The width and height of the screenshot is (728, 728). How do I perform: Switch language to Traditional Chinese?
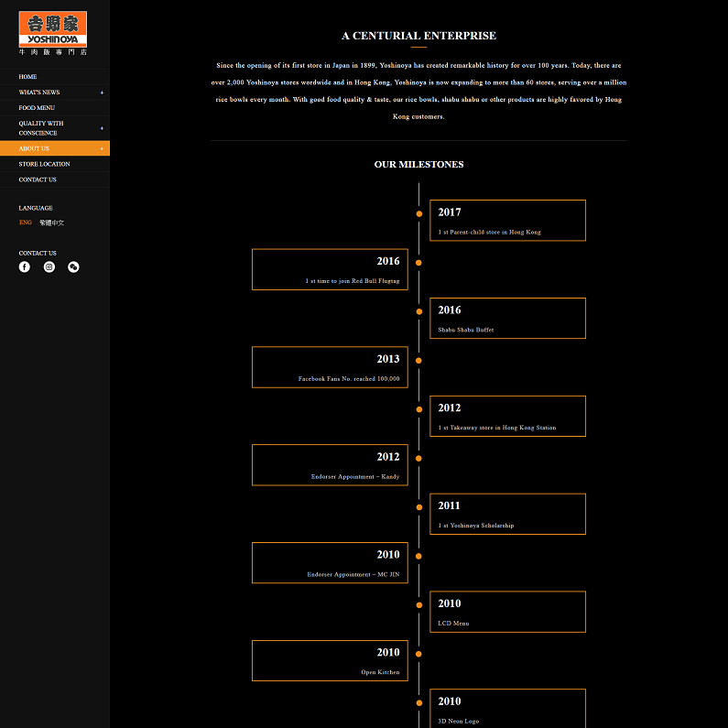point(51,223)
